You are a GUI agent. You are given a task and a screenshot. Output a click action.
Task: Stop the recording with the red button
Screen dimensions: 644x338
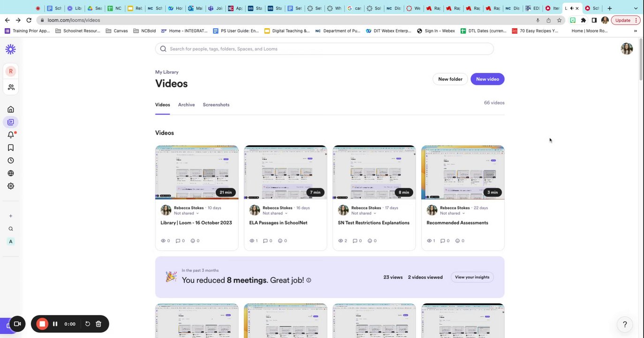click(x=42, y=324)
